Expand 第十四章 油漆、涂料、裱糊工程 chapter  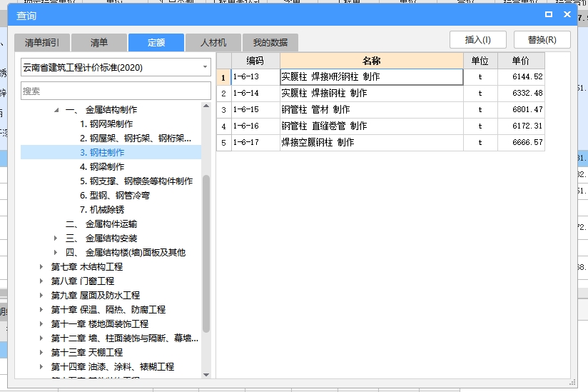[41, 366]
